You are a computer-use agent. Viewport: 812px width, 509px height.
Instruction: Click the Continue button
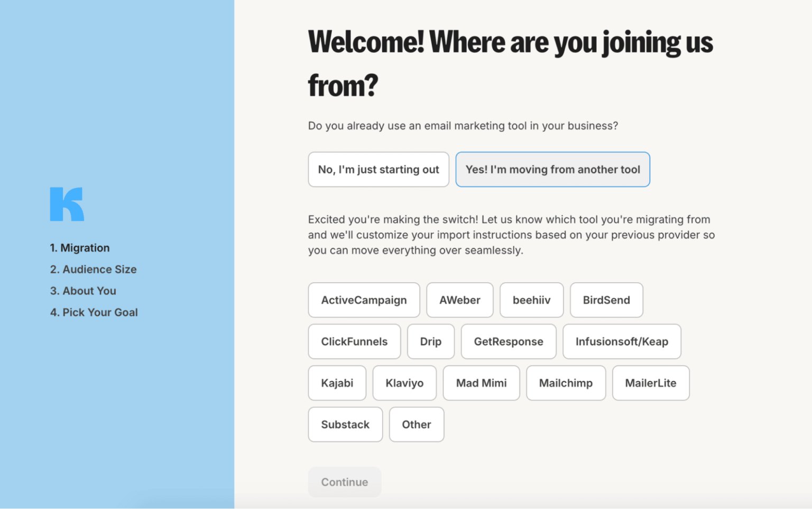344,482
